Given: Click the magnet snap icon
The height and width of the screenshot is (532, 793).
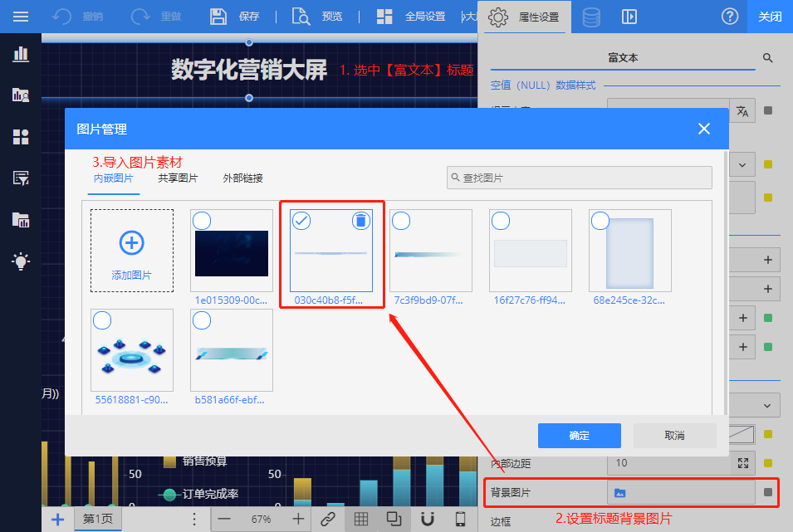Looking at the screenshot, I should pyautogui.click(x=428, y=519).
